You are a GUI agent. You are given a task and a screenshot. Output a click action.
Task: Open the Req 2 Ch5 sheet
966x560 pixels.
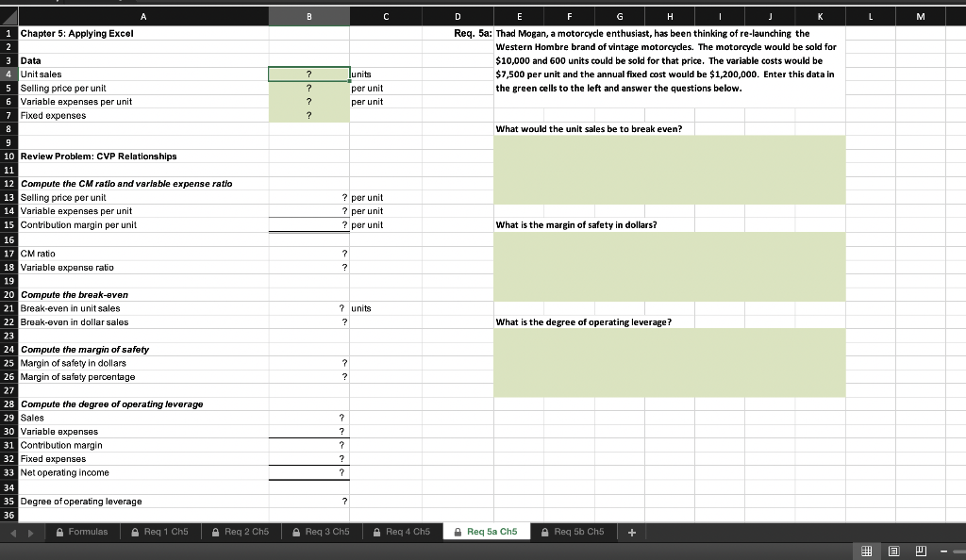[240, 531]
